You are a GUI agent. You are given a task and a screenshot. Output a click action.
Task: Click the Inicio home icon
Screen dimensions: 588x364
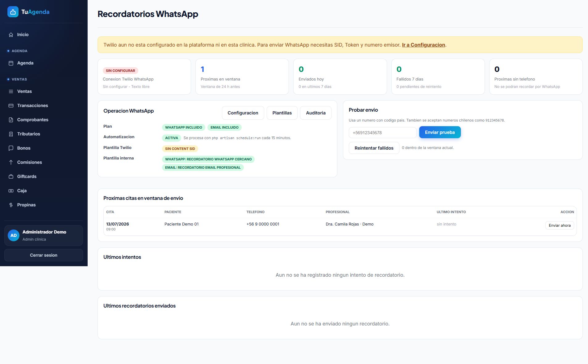click(11, 35)
